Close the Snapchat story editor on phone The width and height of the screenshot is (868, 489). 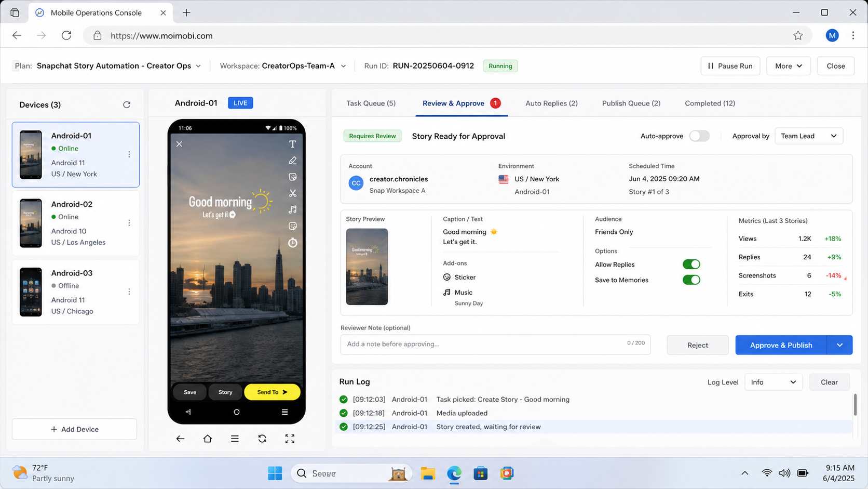(x=179, y=144)
